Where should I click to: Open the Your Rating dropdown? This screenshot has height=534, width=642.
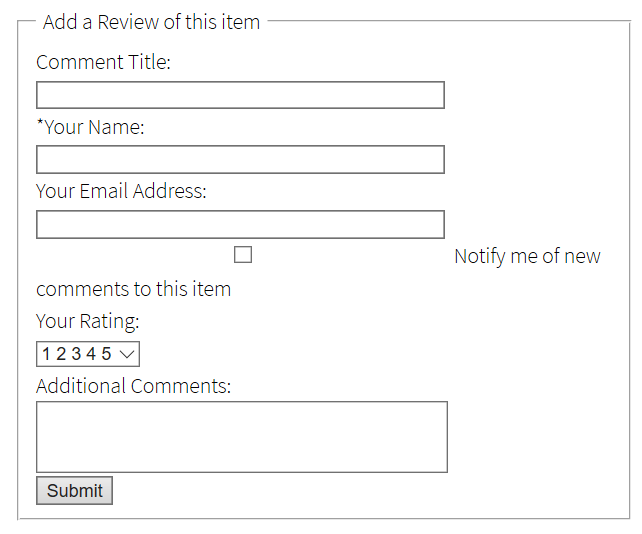[x=87, y=354]
